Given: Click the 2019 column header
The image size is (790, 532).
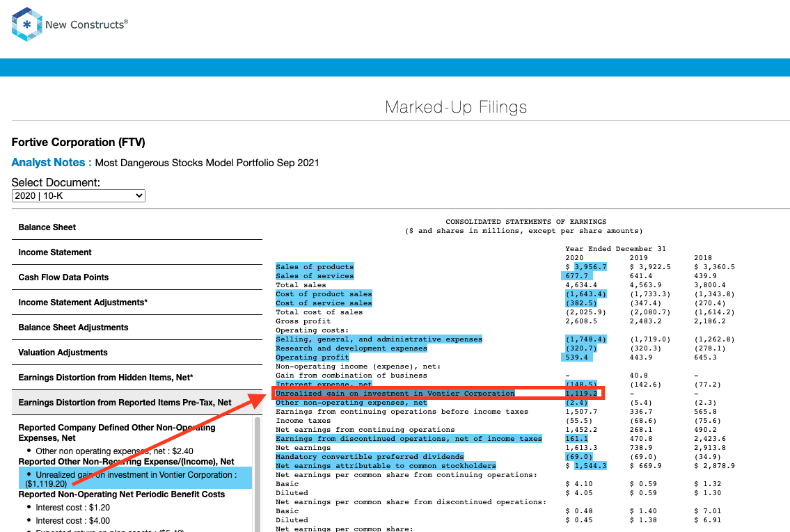Looking at the screenshot, I should 638,258.
